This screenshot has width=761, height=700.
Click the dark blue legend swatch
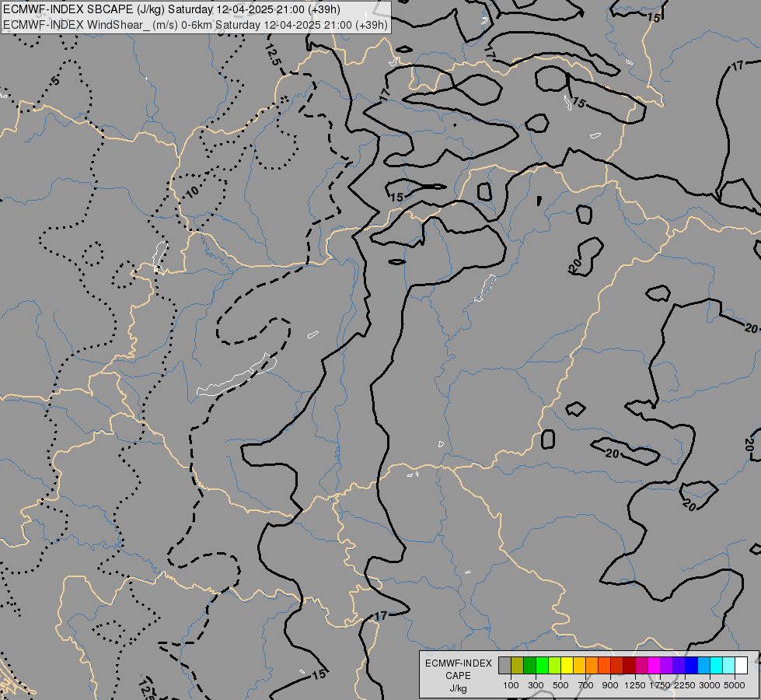point(692,665)
